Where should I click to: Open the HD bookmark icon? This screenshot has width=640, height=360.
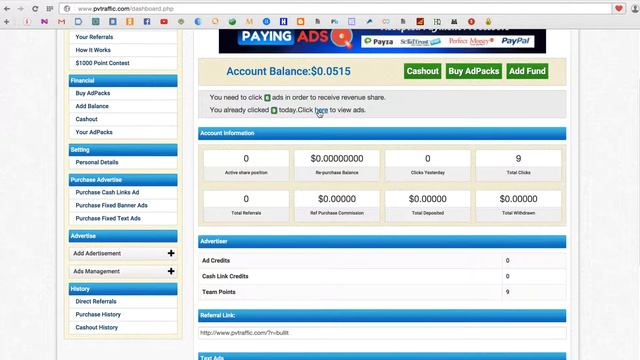click(437, 22)
